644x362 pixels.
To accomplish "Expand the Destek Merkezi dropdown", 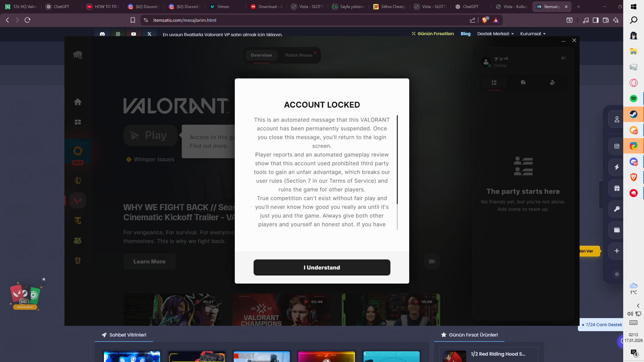I will [x=495, y=34].
